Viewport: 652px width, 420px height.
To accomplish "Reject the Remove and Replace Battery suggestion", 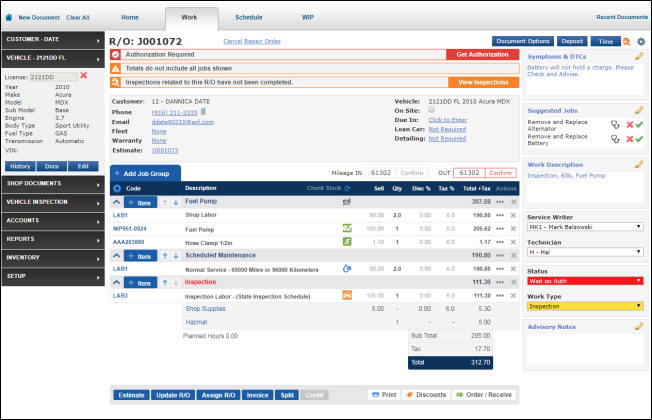I will tap(630, 139).
